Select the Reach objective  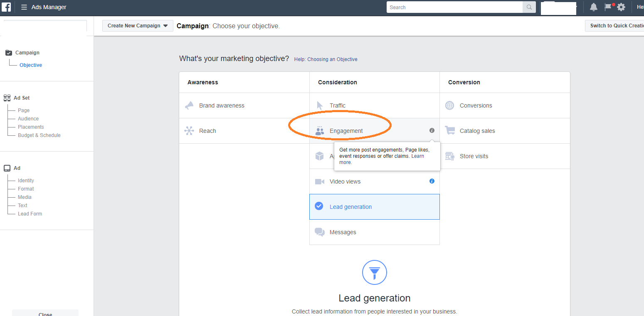[x=244, y=131]
